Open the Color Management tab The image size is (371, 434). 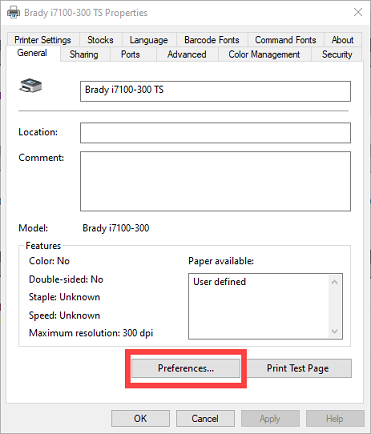coord(264,54)
